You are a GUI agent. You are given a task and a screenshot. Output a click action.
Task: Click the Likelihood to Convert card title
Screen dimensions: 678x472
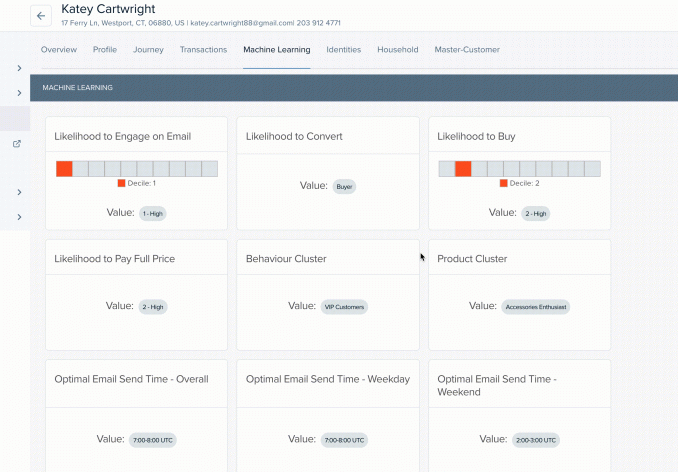click(294, 137)
